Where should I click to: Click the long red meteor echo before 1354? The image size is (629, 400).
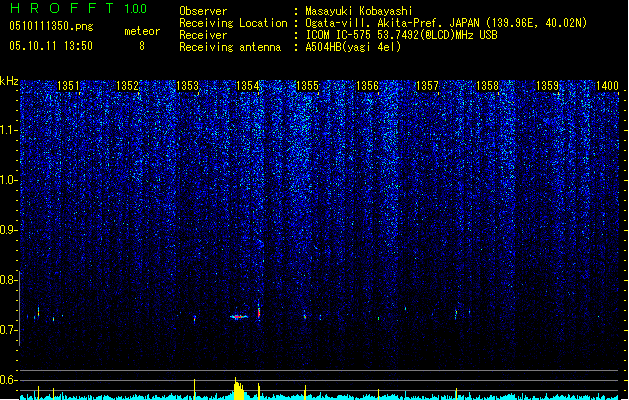click(239, 317)
